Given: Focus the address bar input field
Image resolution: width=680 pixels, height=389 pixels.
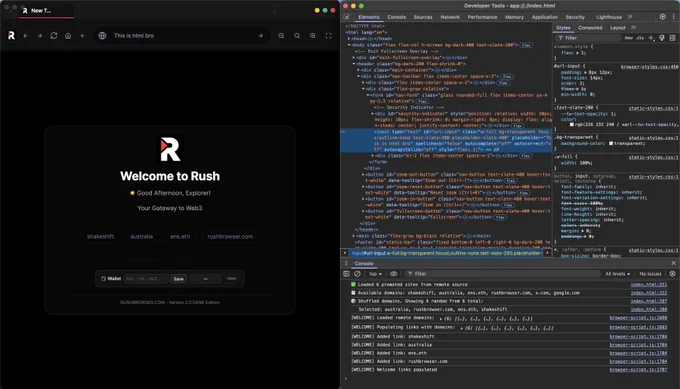Looking at the screenshot, I should 182,36.
